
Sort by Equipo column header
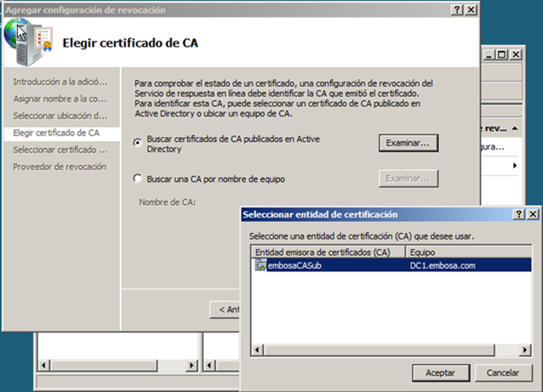(470, 253)
